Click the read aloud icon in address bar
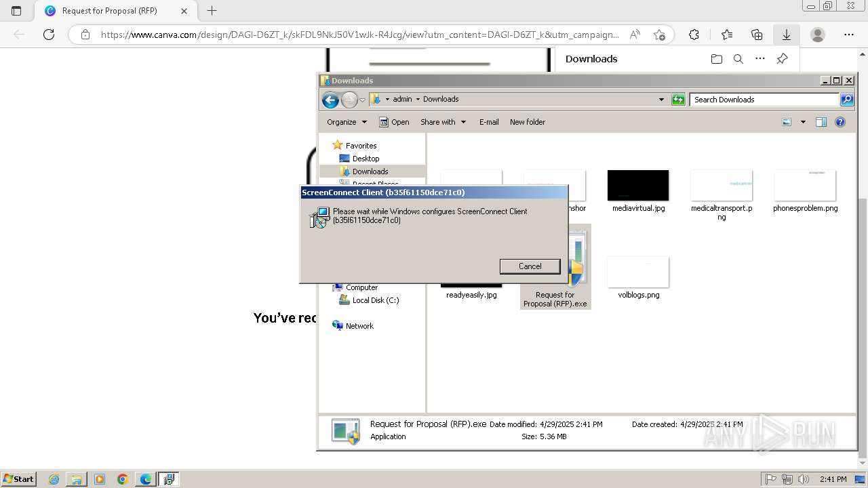The image size is (868, 488). tap(635, 35)
